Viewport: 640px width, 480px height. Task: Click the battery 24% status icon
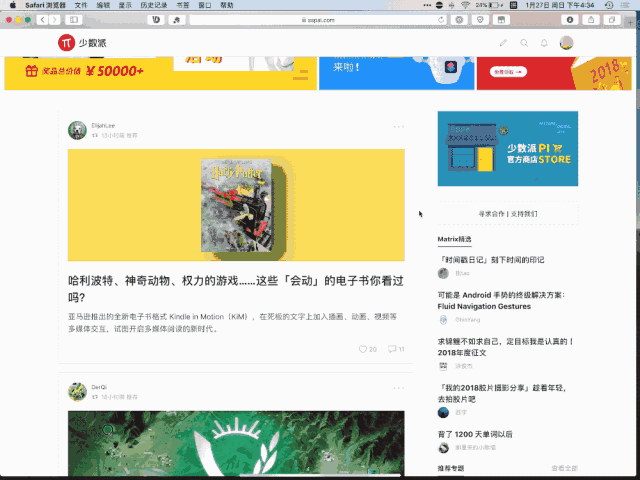489,5
